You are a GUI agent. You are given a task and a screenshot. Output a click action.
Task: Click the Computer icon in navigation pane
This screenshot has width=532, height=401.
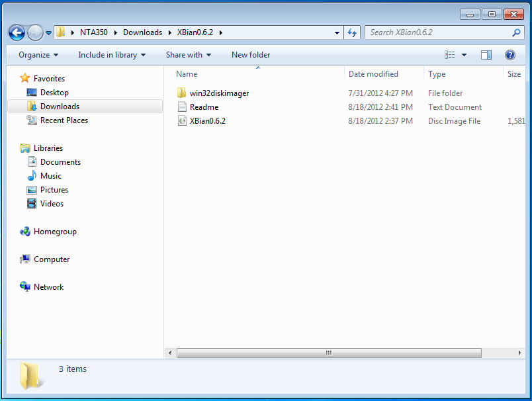pyautogui.click(x=24, y=259)
